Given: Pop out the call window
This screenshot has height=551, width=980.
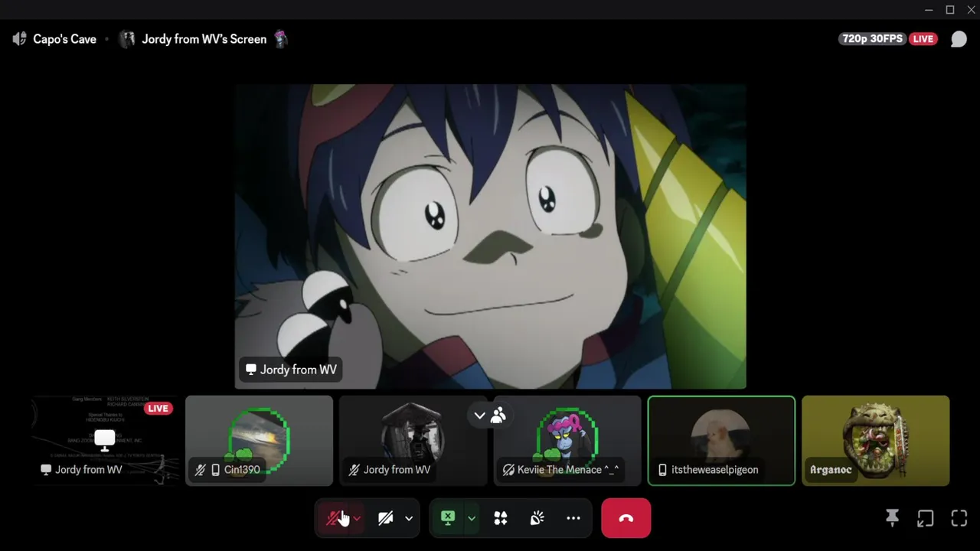Looking at the screenshot, I should tap(926, 518).
